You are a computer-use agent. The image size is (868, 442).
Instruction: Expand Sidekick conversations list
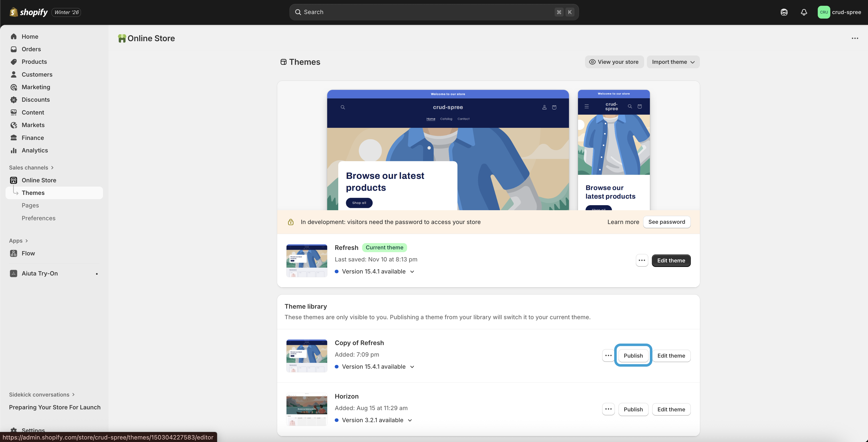[x=42, y=395]
